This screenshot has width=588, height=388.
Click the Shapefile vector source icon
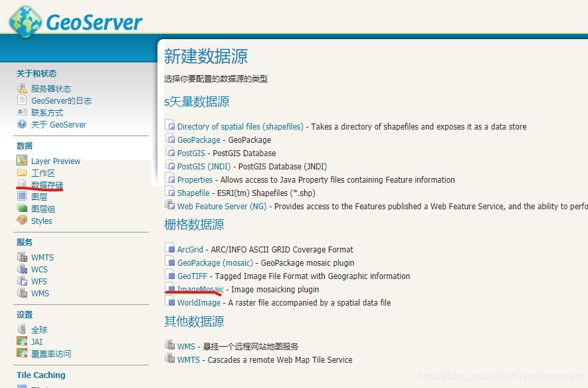coord(170,191)
